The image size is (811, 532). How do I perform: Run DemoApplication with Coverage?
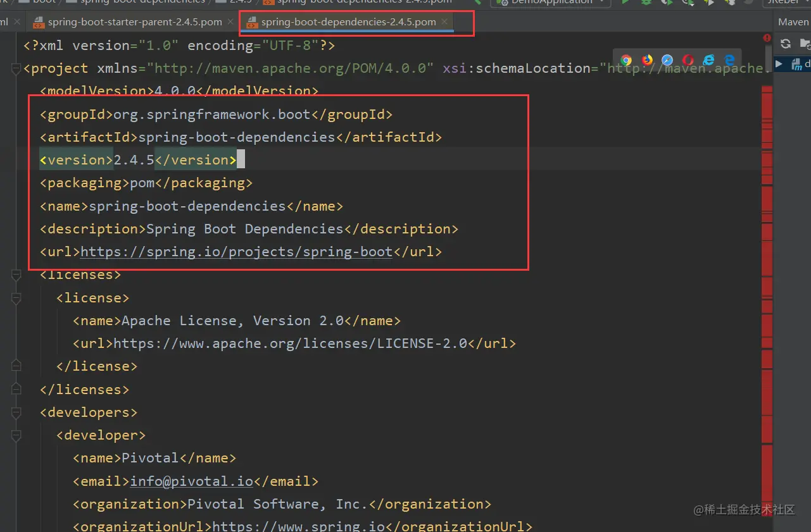pyautogui.click(x=667, y=3)
